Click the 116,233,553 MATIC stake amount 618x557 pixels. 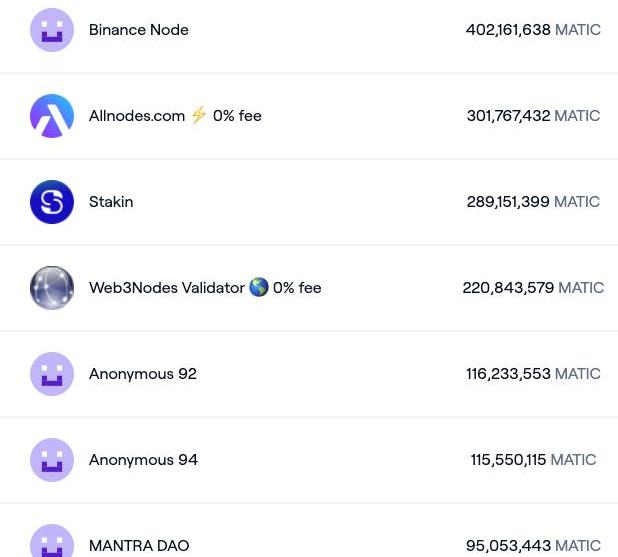[533, 374]
